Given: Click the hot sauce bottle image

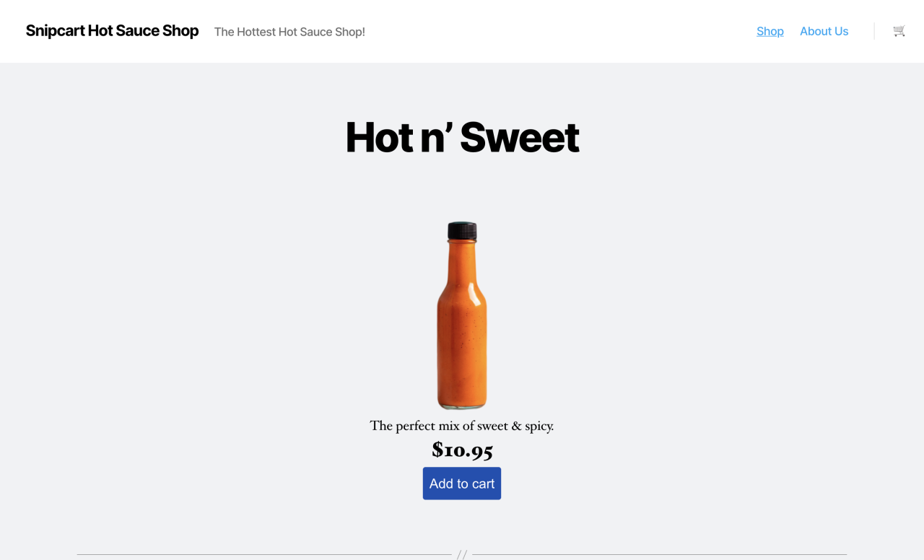Looking at the screenshot, I should pos(462,315).
